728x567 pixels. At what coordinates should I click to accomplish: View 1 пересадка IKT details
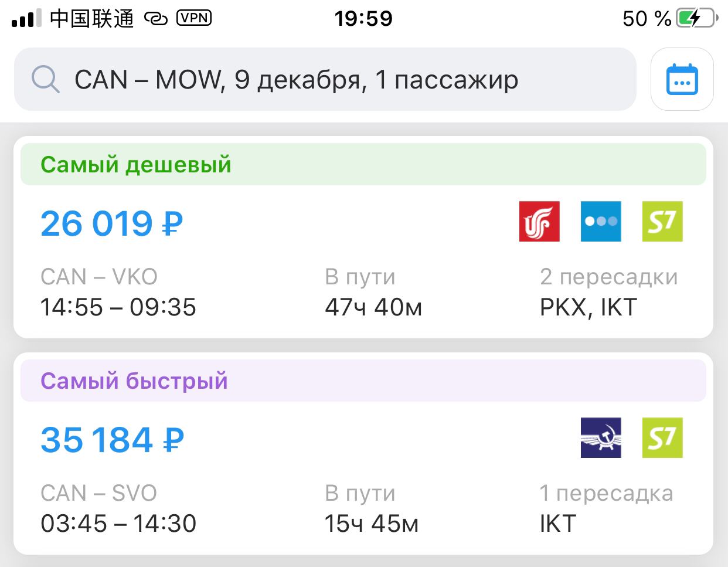606,508
